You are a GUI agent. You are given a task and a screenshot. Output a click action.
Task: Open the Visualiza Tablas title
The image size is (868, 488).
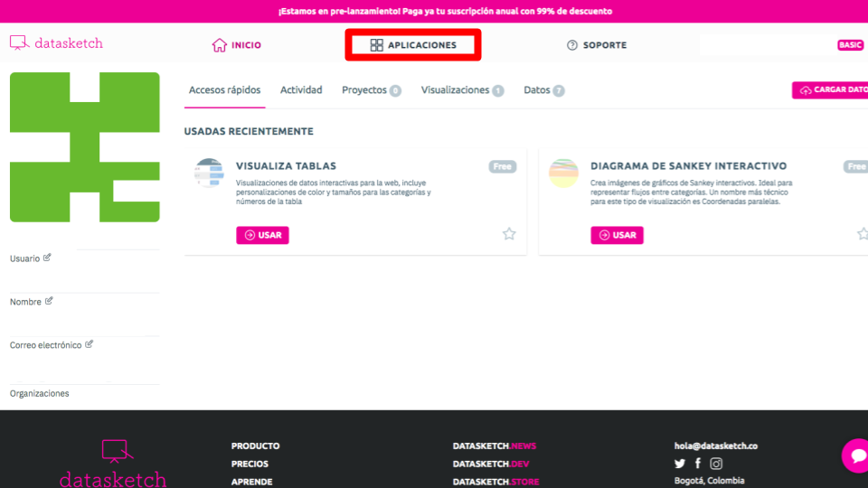pos(287,166)
